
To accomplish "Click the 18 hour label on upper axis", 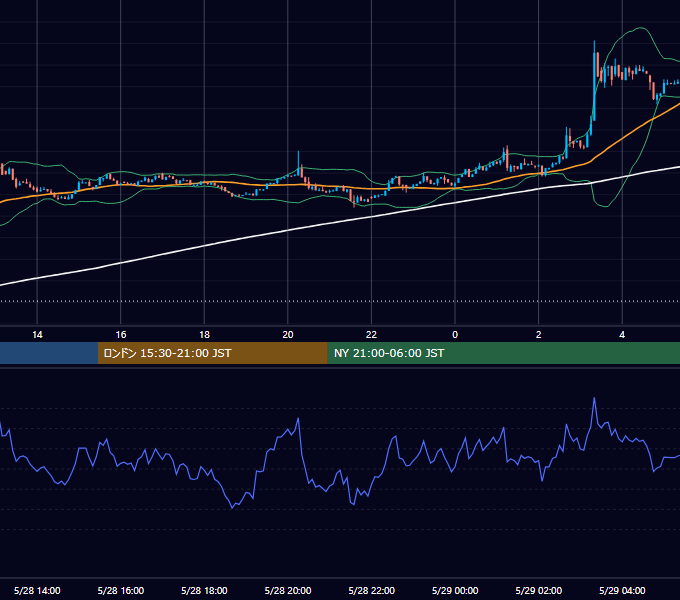I will (204, 335).
